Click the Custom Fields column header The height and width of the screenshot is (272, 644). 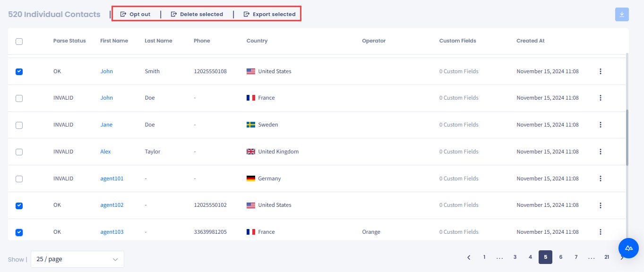[458, 41]
